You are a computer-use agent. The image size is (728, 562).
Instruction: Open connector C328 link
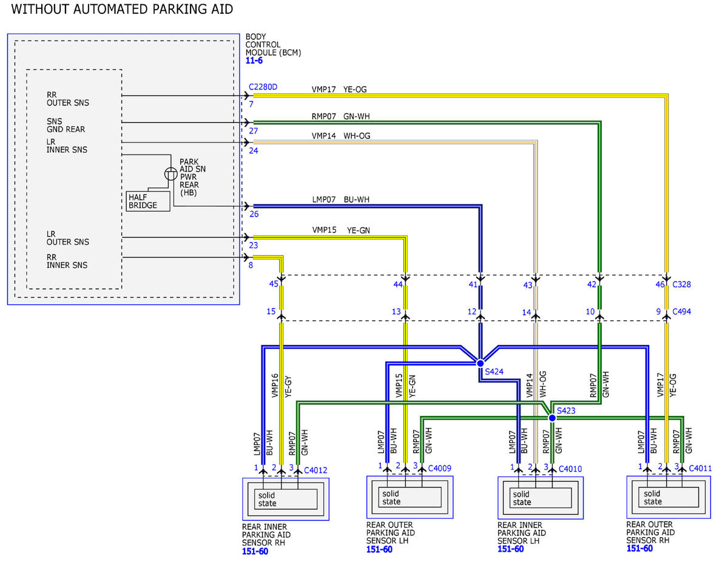[x=682, y=284]
